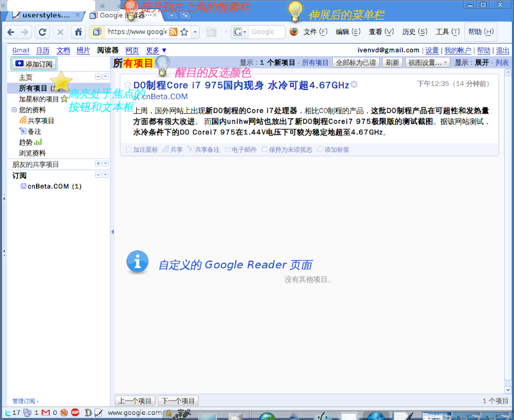Image resolution: width=514 pixels, height=420 pixels.
Task: Click the 下一个项目 next item button
Action: (179, 401)
